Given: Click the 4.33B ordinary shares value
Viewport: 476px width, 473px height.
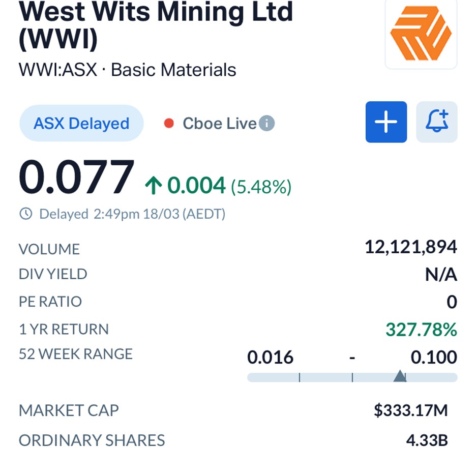Looking at the screenshot, I should pyautogui.click(x=427, y=440).
